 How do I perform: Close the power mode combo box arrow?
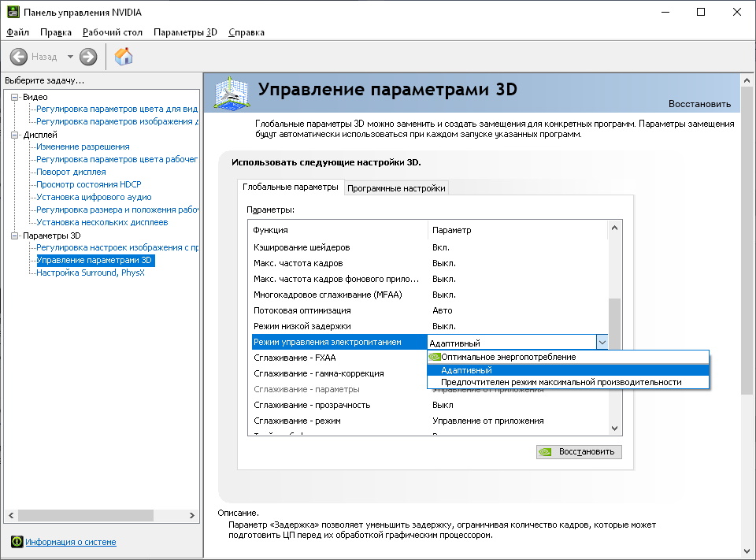coord(602,343)
